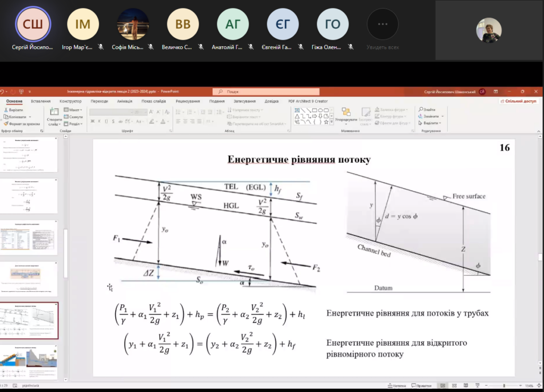544x392 pixels.
Task: Toggle Notes (Нотатки) pane
Action: coord(397,386)
